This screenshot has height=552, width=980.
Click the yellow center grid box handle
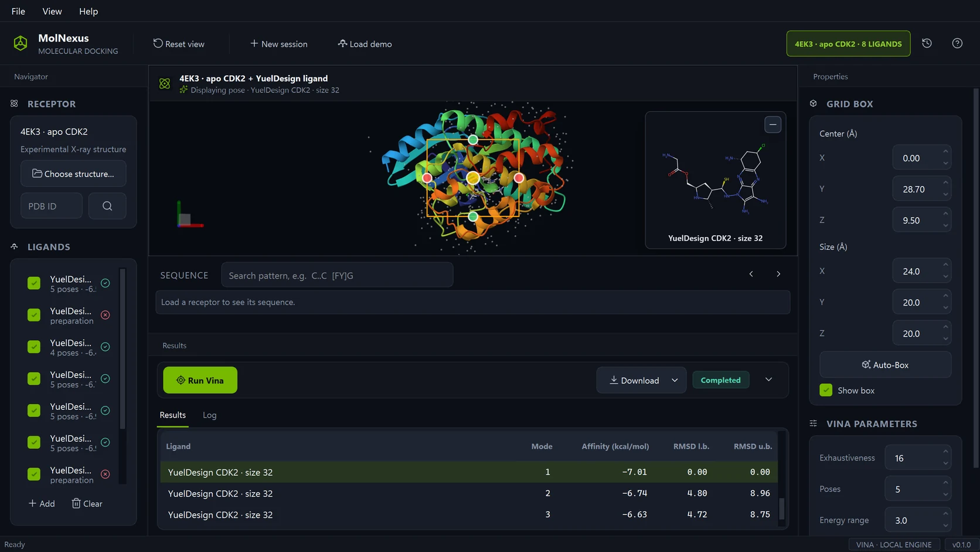coord(473,178)
